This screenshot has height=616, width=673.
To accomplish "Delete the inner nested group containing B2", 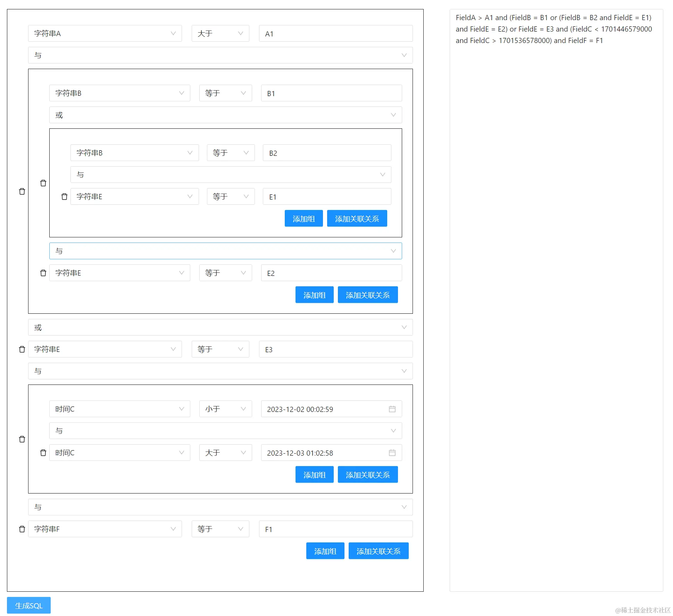I will pos(43,183).
